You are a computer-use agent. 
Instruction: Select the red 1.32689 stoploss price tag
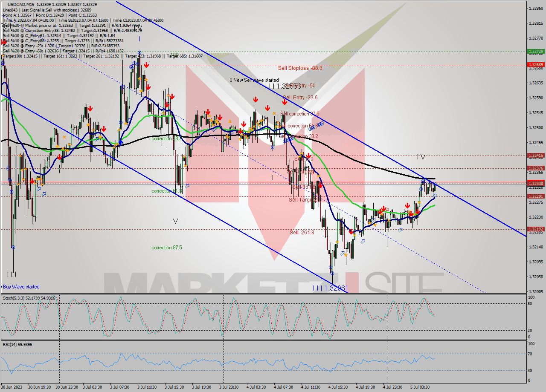tap(536, 65)
